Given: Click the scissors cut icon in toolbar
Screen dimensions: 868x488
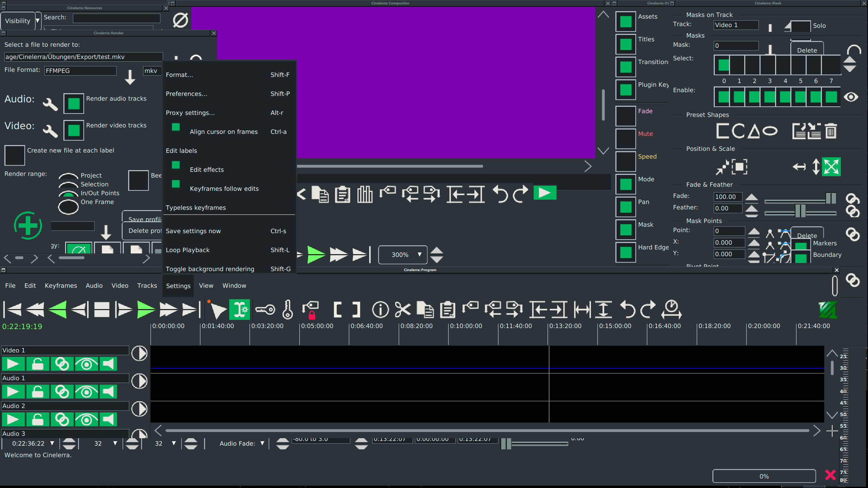Looking at the screenshot, I should click(403, 309).
